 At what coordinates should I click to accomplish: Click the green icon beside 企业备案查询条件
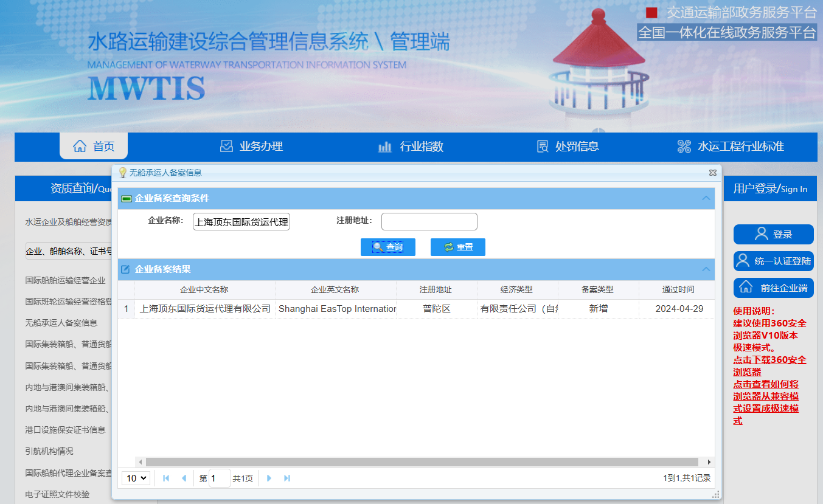click(127, 198)
